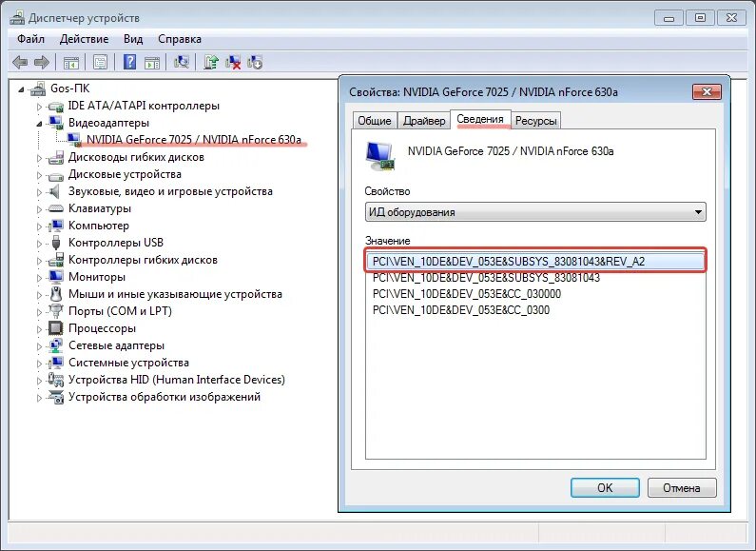
Task: Select the hardware ID ending with REV_A2
Action: point(535,261)
